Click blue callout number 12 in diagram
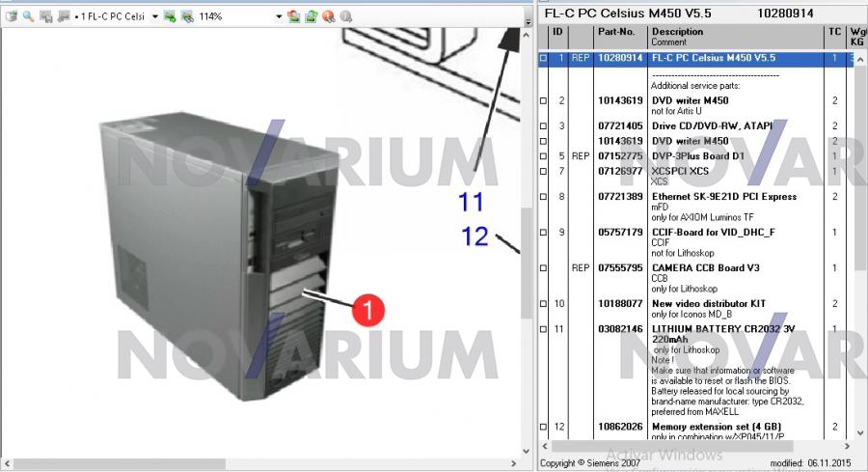Viewport: 868px width, 472px height. 474,236
